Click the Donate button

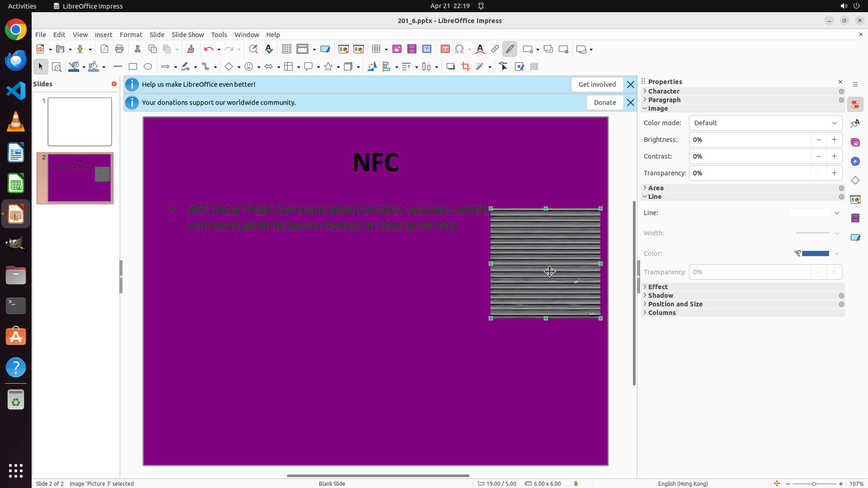[604, 103]
